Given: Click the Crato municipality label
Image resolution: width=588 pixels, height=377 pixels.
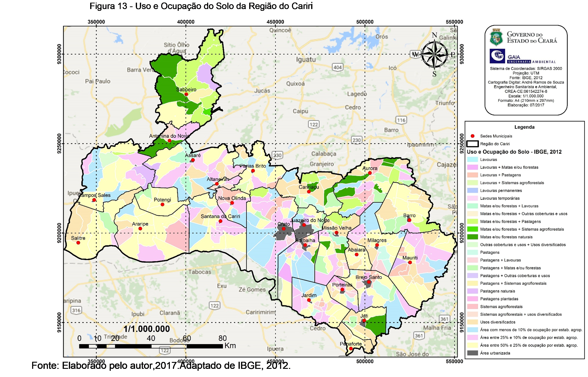Looking at the screenshot, I should [283, 224].
